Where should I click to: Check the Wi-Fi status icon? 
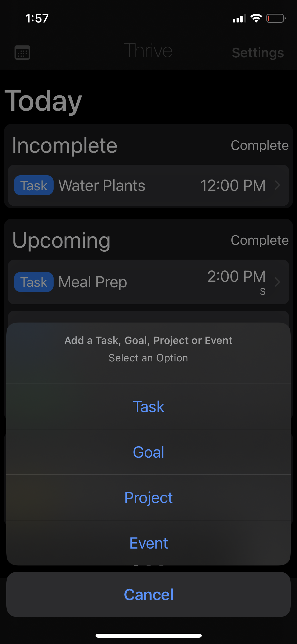tap(256, 18)
